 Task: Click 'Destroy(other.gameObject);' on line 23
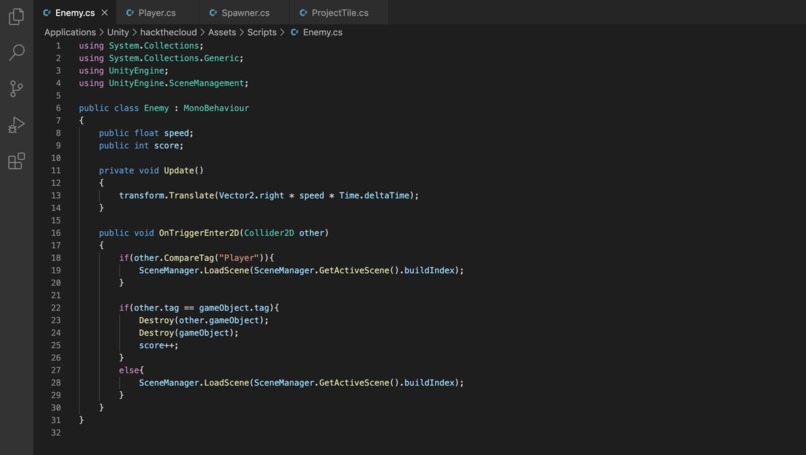204,320
